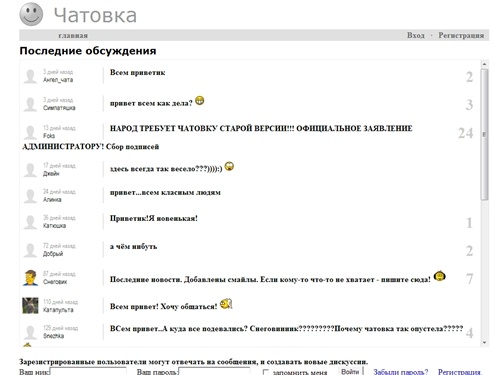The height and width of the screenshot is (375, 500).
Task: Click reply count 2 for Добрый's post
Action: [x=469, y=251]
